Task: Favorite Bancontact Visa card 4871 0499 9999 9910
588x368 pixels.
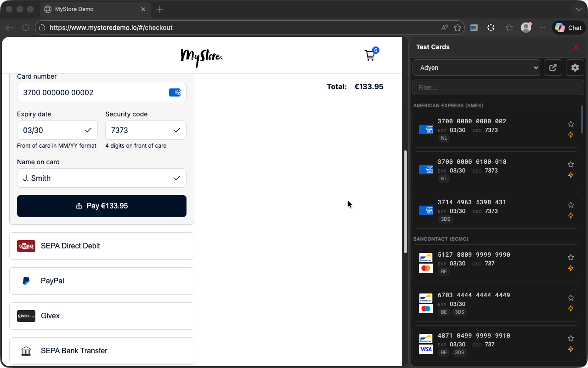Action: click(x=571, y=338)
